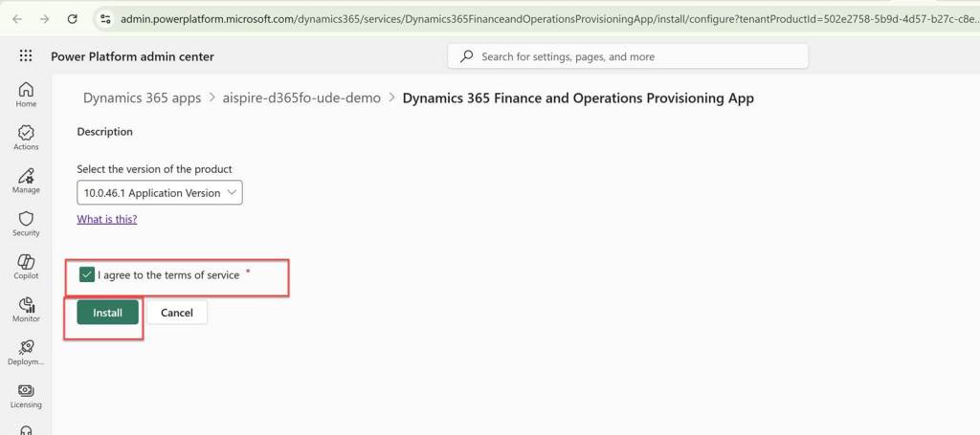This screenshot has width=980, height=435.
Task: Open Actions in the left navigation
Action: pyautogui.click(x=26, y=137)
